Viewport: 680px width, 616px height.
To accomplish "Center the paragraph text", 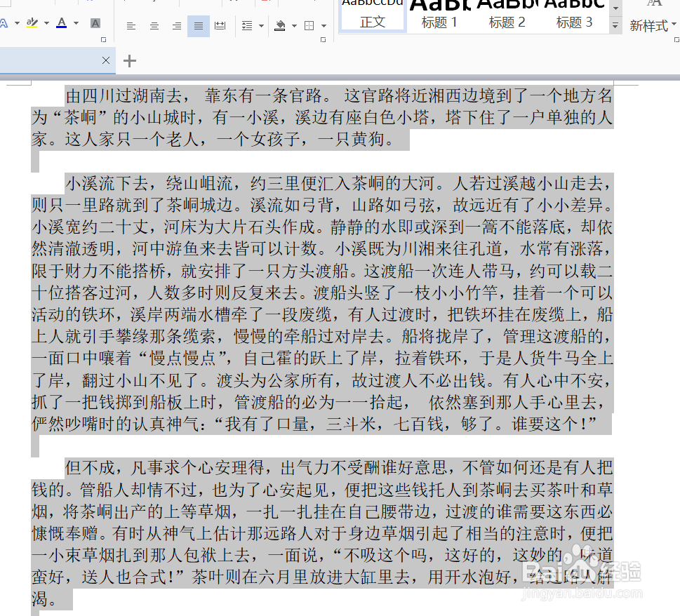I will pyautogui.click(x=154, y=26).
